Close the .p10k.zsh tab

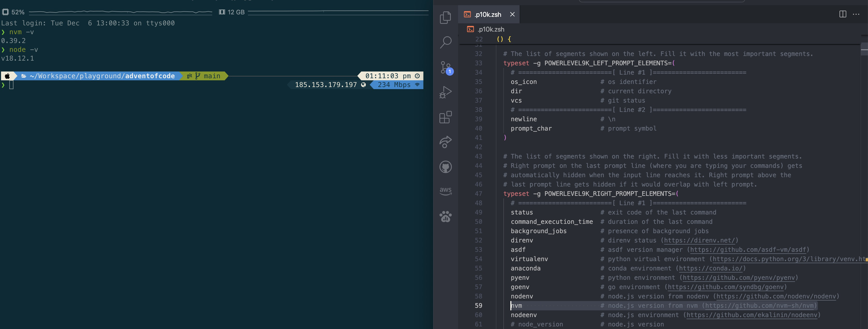click(x=512, y=14)
